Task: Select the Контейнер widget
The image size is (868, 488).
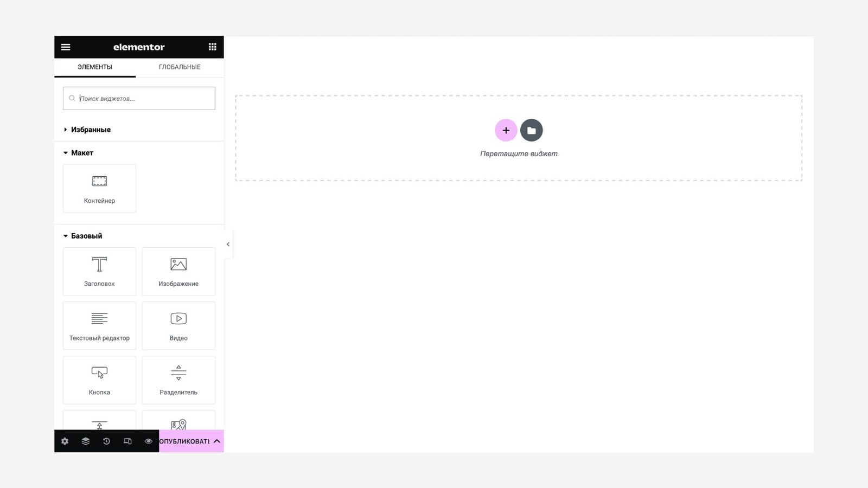Action: (99, 188)
